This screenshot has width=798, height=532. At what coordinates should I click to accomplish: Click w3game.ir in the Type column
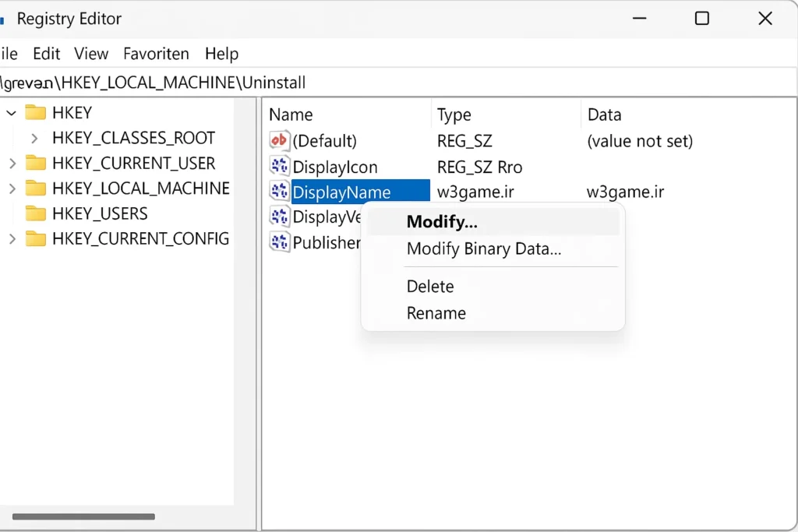point(475,192)
